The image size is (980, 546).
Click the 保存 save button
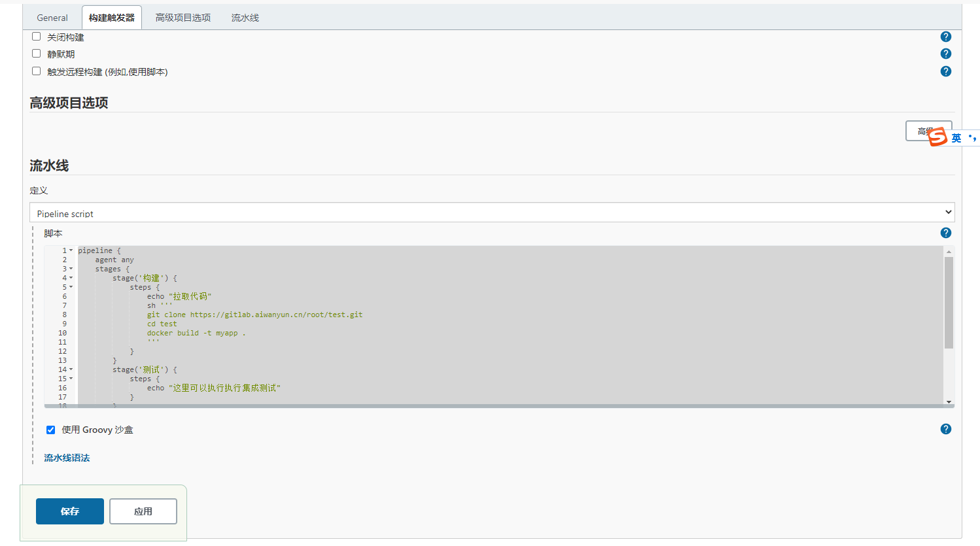point(70,511)
